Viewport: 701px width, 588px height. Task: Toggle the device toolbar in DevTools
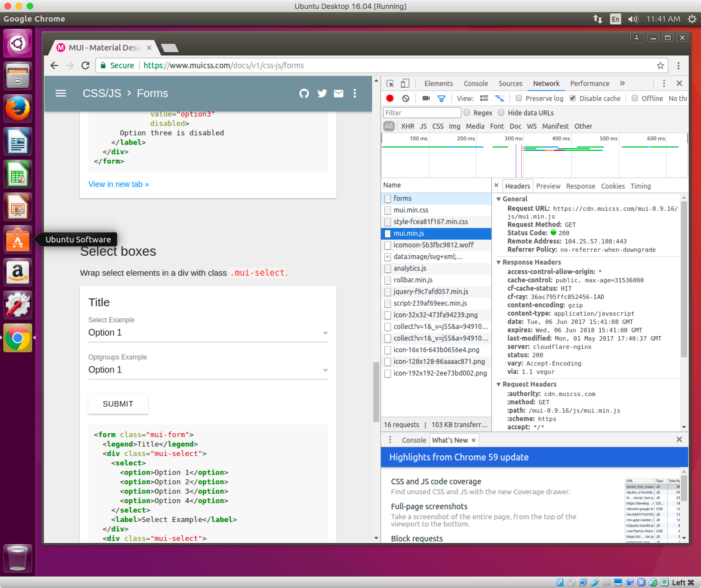[x=405, y=83]
